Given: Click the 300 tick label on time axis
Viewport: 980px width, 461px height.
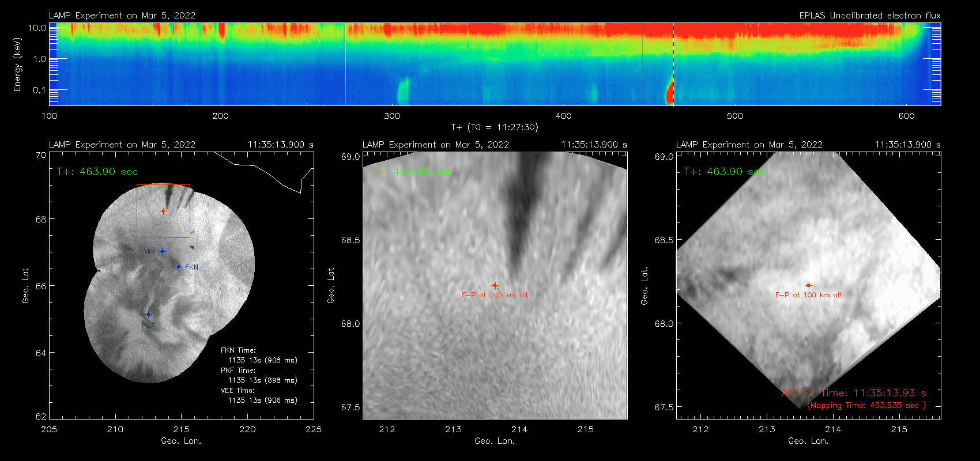Looking at the screenshot, I should [392, 116].
